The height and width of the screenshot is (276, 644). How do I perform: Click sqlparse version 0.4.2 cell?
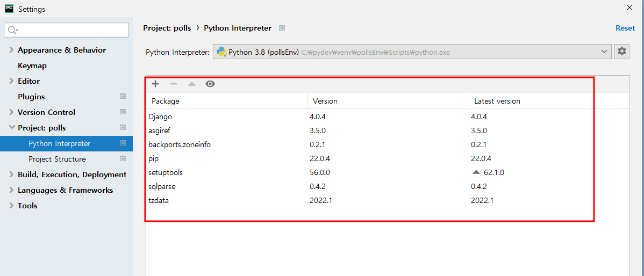pyautogui.click(x=318, y=187)
